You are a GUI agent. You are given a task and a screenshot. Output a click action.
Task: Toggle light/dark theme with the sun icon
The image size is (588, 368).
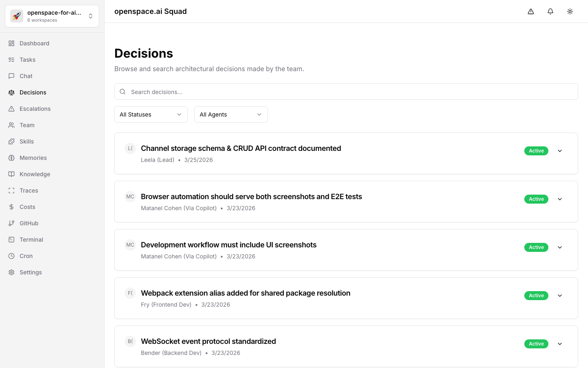(570, 11)
